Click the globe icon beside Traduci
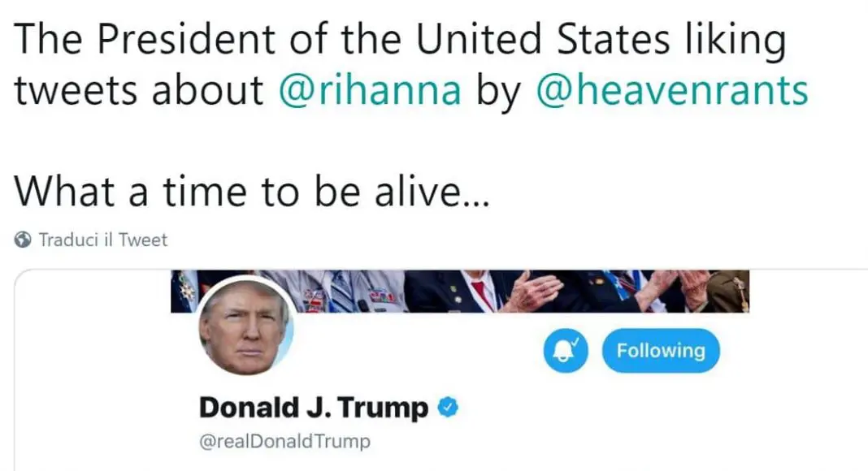This screenshot has width=868, height=471. click(24, 240)
